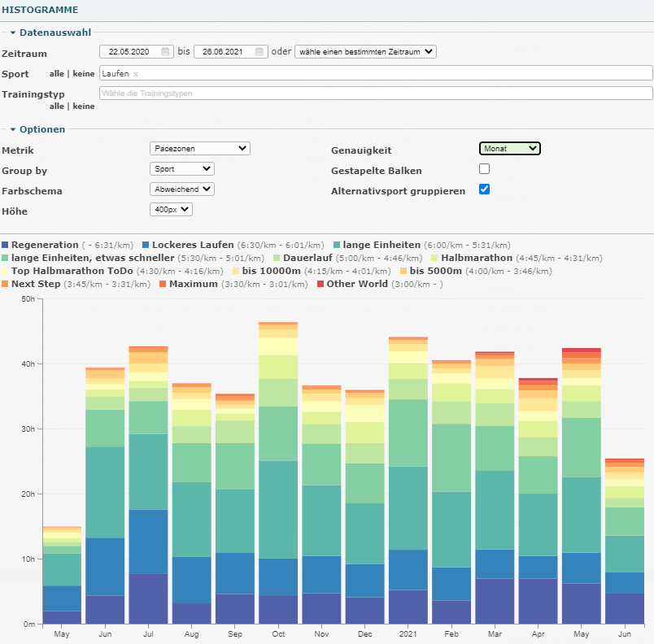Open calendar picker for start date 22.05.2020
The image size is (654, 644).
coord(166,51)
